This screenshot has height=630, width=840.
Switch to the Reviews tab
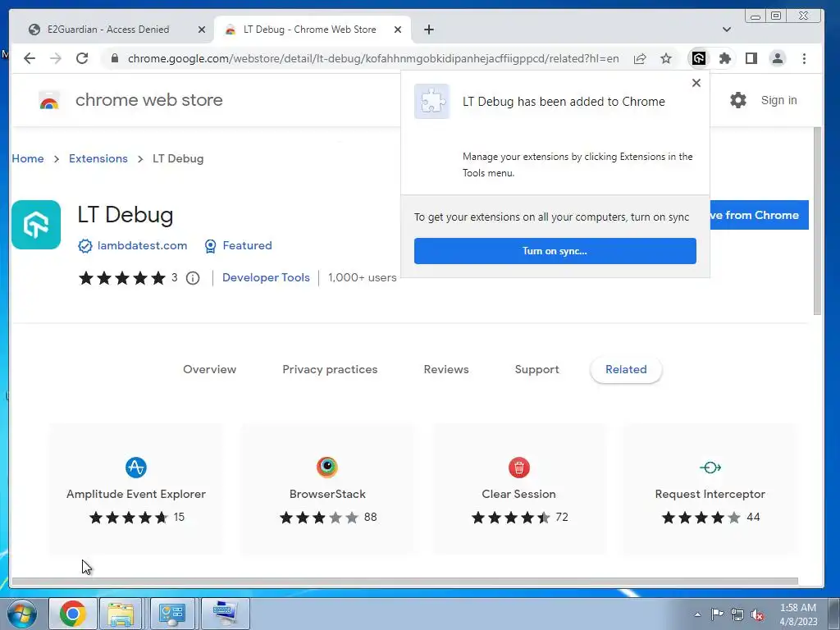pos(446,369)
